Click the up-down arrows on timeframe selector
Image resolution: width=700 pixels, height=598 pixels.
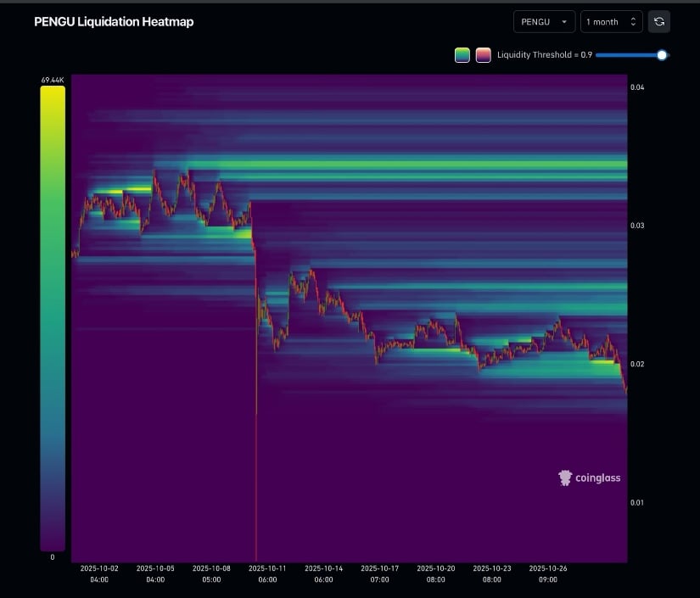pos(633,22)
